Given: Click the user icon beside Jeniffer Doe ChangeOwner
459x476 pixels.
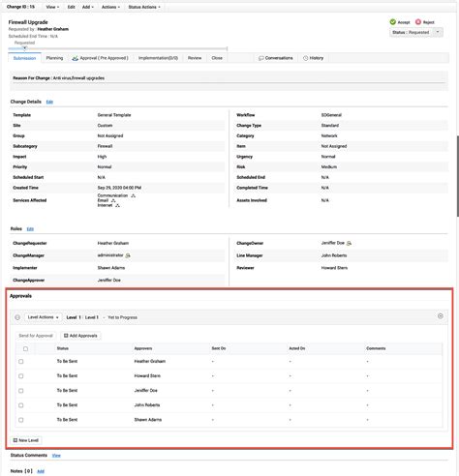Looking at the screenshot, I should [x=349, y=243].
